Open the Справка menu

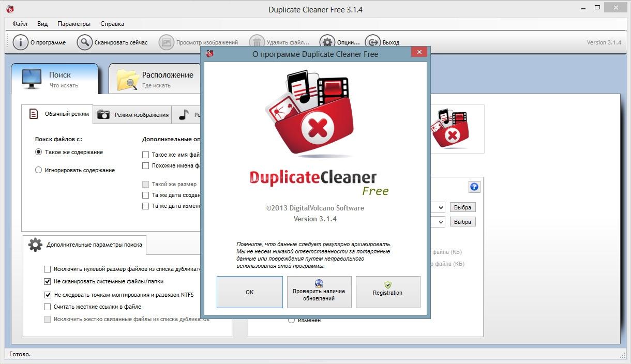[x=112, y=24]
